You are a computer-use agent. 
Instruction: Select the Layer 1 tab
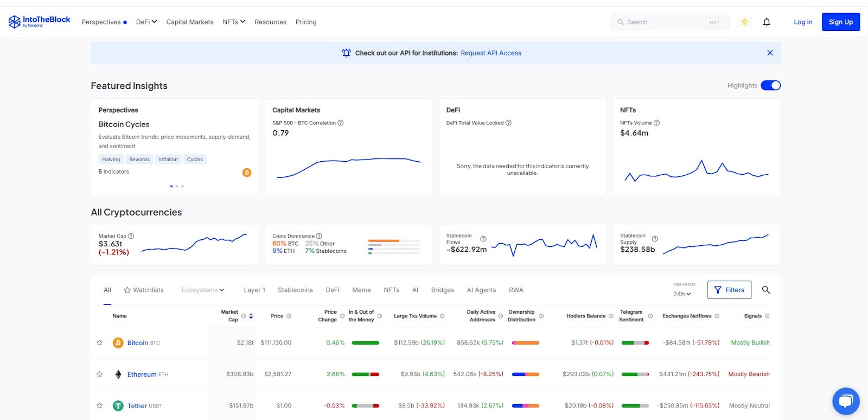coord(254,290)
